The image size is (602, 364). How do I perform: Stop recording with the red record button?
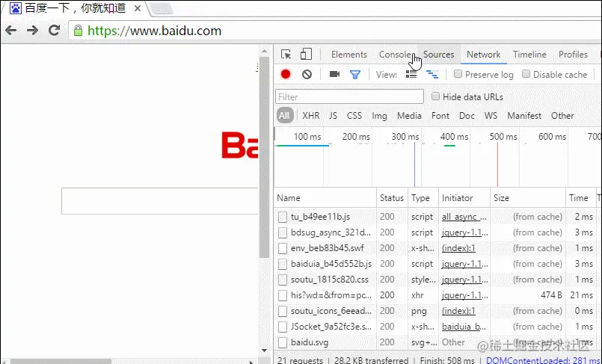pos(286,74)
